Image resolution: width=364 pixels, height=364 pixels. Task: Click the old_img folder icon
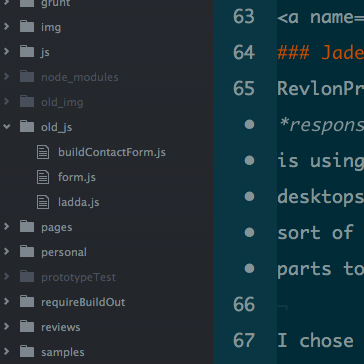(x=27, y=102)
